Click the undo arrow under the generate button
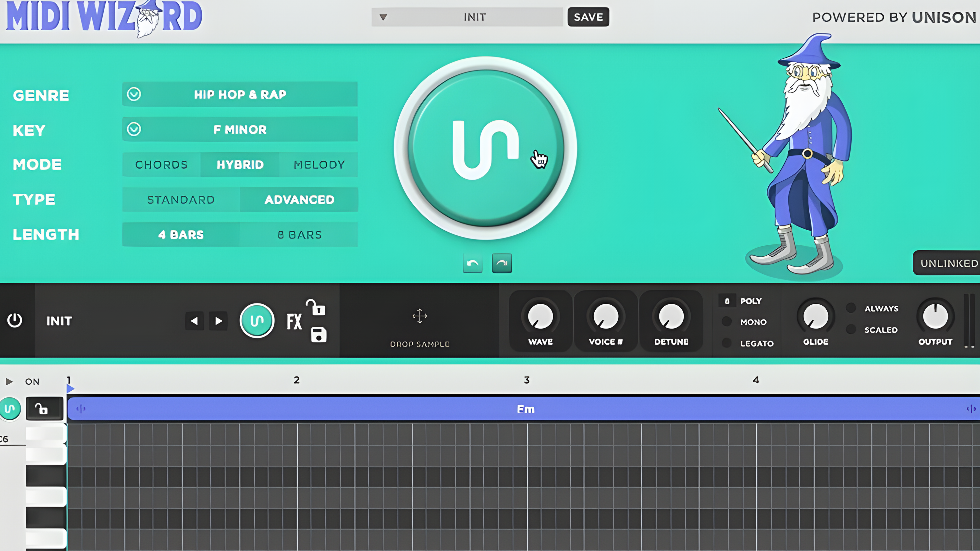980x551 pixels. (x=472, y=263)
